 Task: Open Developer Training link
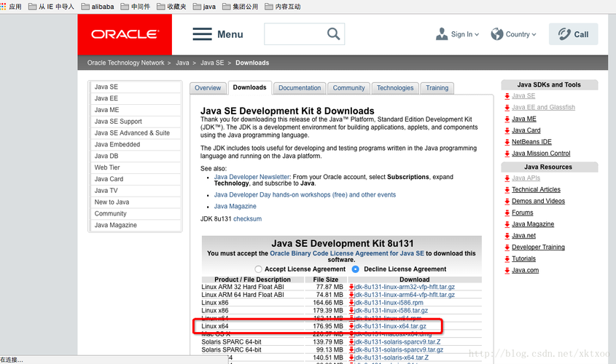538,247
